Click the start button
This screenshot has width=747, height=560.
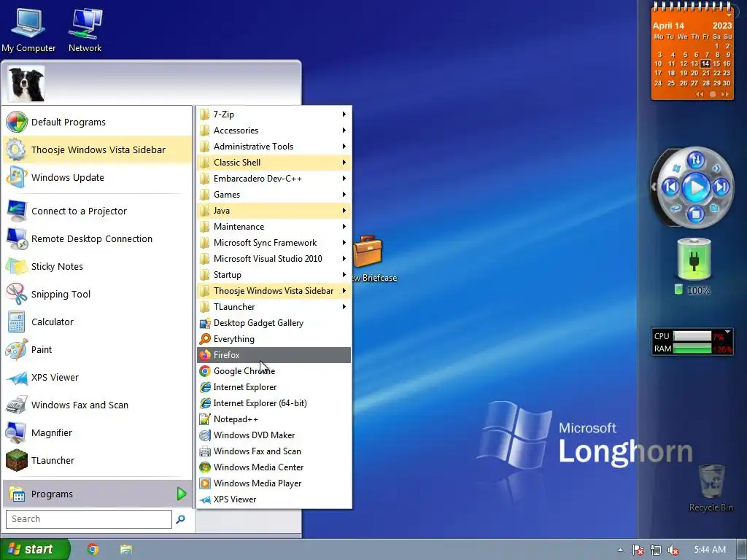click(35, 550)
